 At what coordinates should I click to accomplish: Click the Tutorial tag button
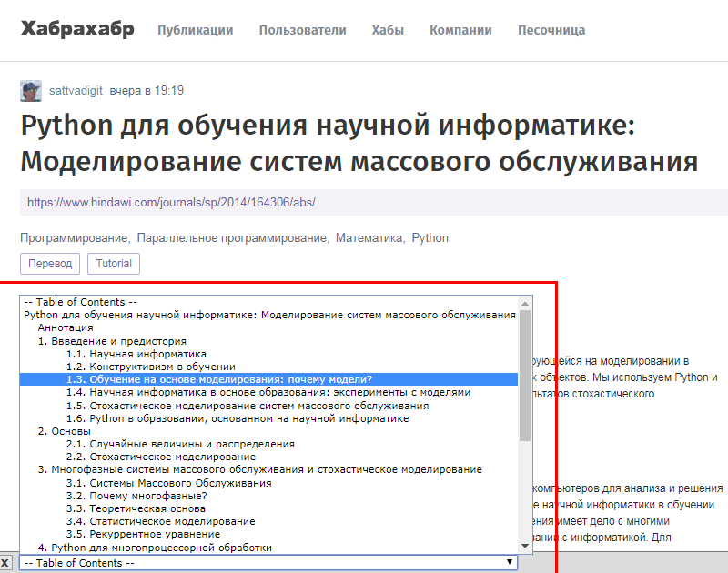click(x=114, y=264)
